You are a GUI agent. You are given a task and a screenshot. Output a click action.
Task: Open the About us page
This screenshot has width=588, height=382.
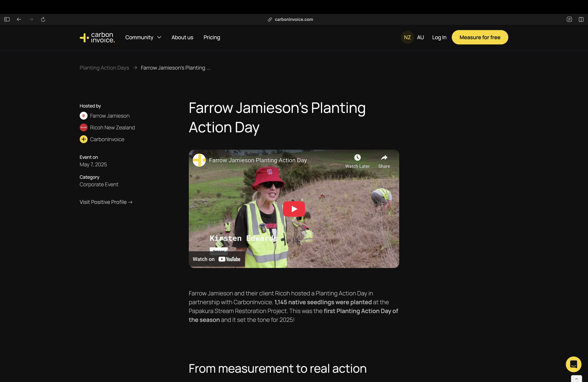pos(182,37)
